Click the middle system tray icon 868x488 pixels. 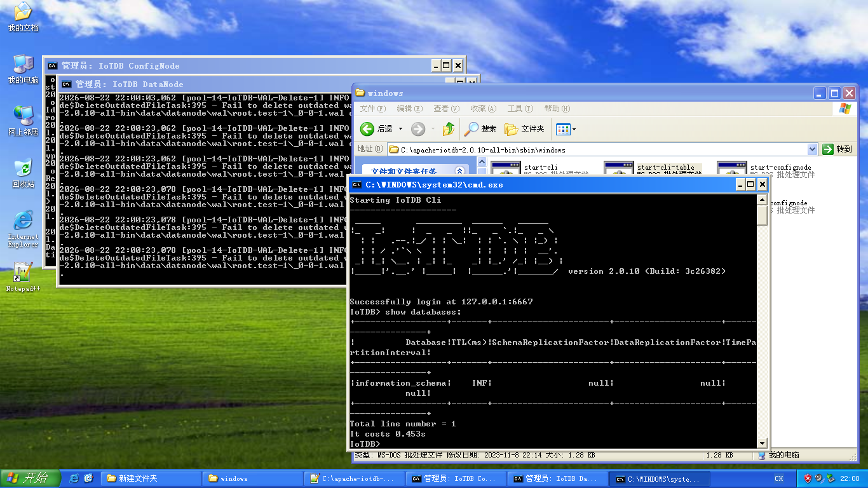pyautogui.click(x=819, y=478)
